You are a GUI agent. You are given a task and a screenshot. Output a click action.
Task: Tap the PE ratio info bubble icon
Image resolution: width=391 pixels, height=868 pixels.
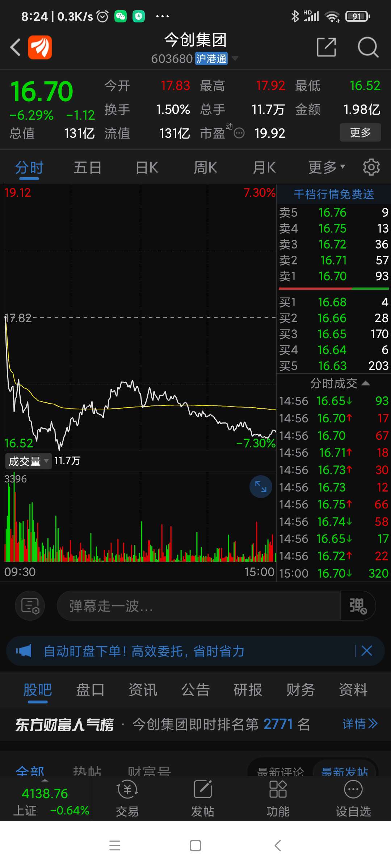pyautogui.click(x=239, y=133)
